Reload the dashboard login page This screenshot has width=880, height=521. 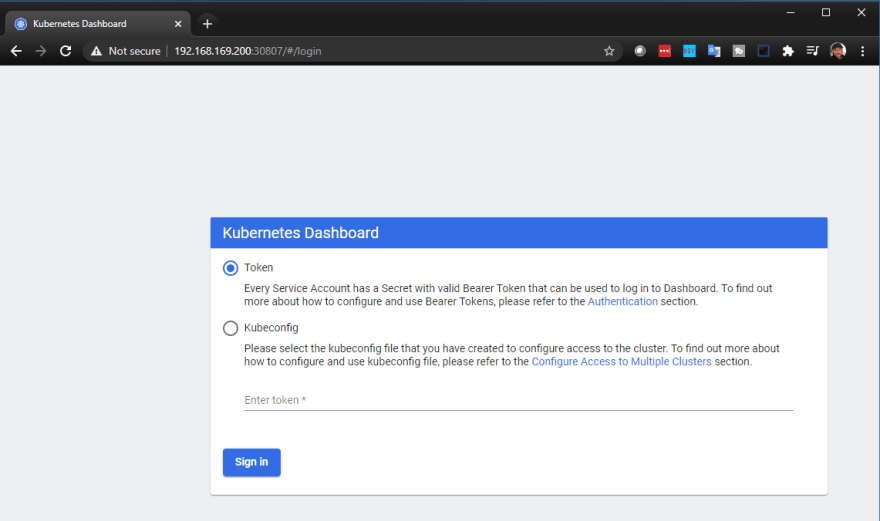tap(66, 51)
